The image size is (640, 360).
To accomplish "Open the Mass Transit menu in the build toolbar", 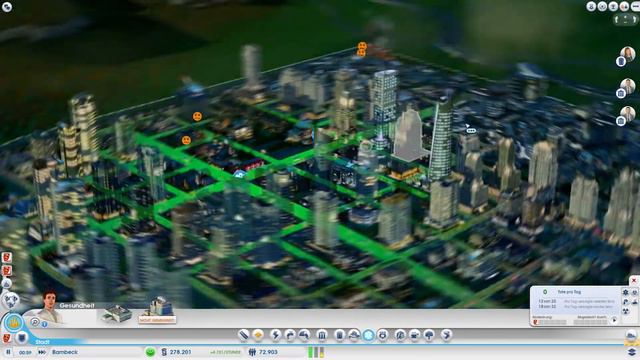I will tap(415, 335).
